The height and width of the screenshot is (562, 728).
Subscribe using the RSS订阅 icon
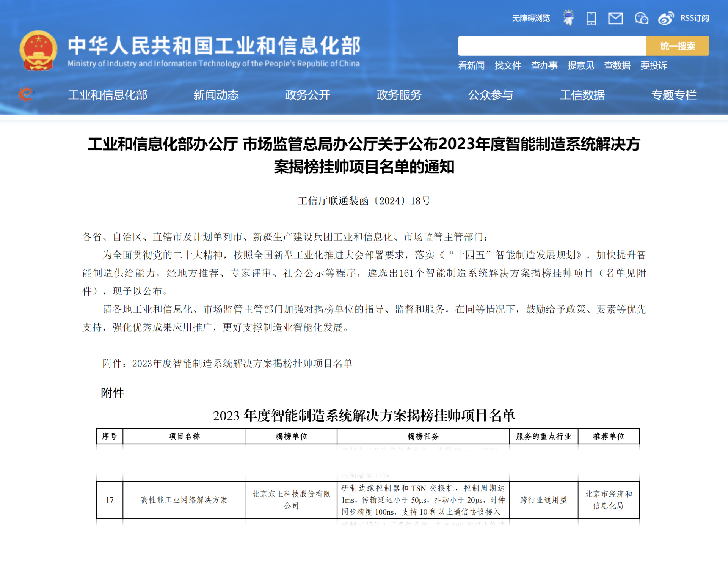coord(694,17)
